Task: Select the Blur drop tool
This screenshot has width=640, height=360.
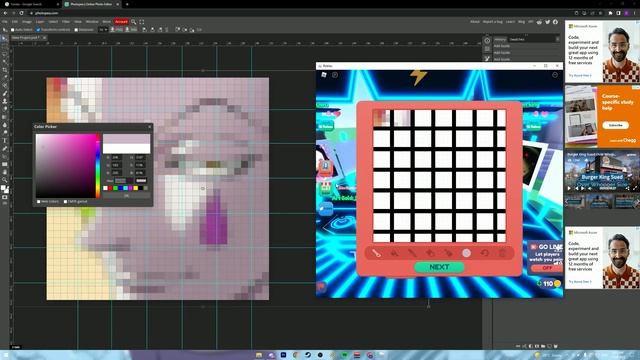Action: pos(4,125)
